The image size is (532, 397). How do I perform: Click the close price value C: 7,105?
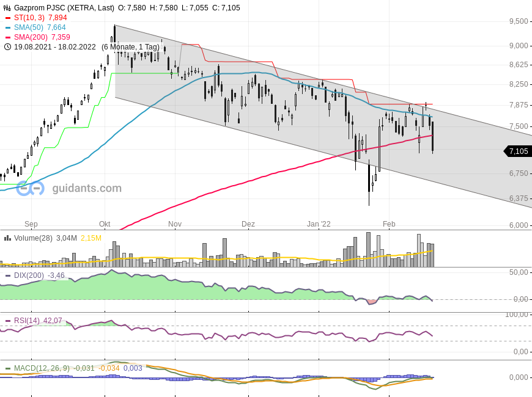(x=226, y=8)
